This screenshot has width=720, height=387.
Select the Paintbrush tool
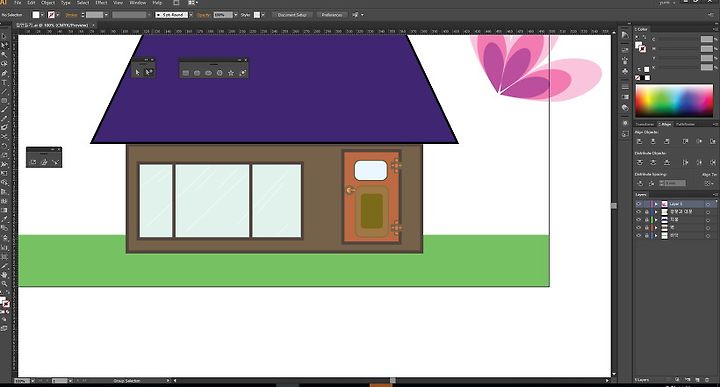5,109
